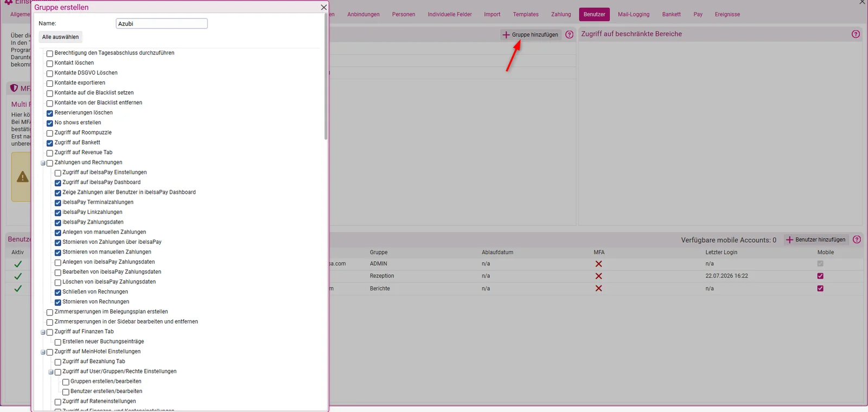
Task: Select the Rezeption group cell
Action: pos(382,276)
